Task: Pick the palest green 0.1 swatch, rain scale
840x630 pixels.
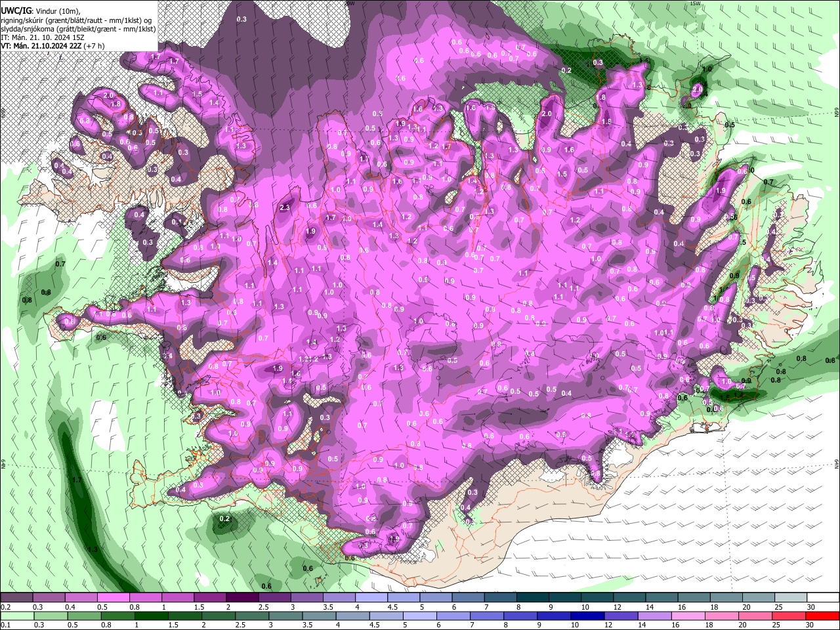Action: pos(16,616)
